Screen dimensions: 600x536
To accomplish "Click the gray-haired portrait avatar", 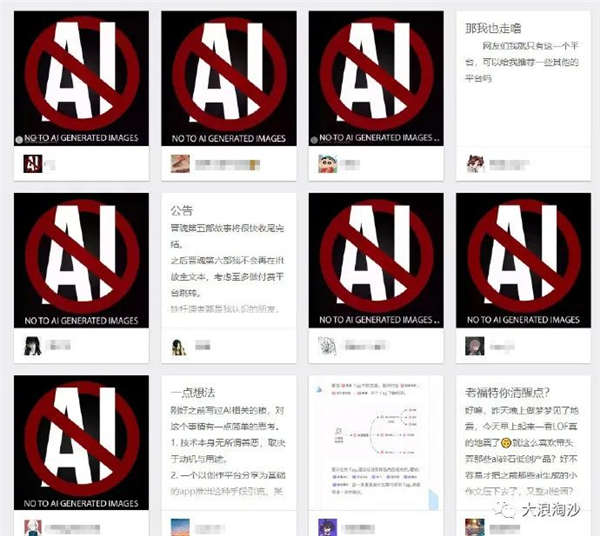I will 475,346.
